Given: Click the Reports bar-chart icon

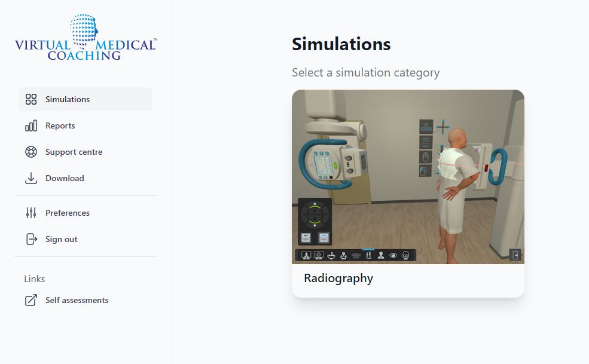Looking at the screenshot, I should click(30, 126).
